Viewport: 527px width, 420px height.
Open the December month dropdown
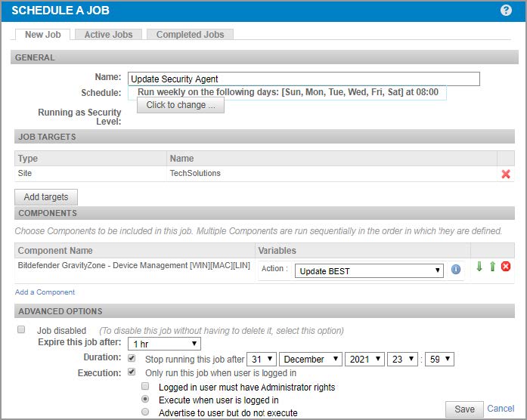pos(310,360)
